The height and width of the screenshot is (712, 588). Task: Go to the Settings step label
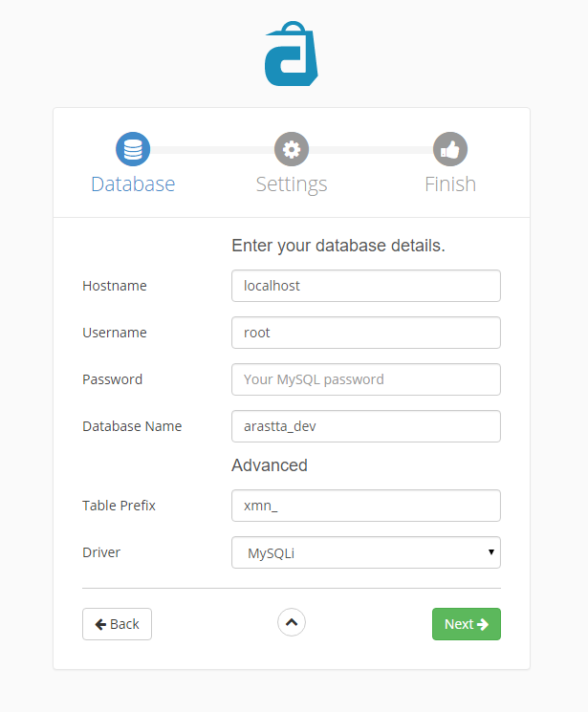click(292, 184)
